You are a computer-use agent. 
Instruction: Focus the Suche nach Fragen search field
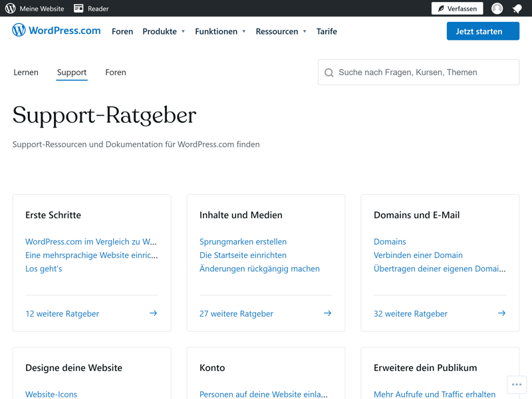click(x=426, y=72)
